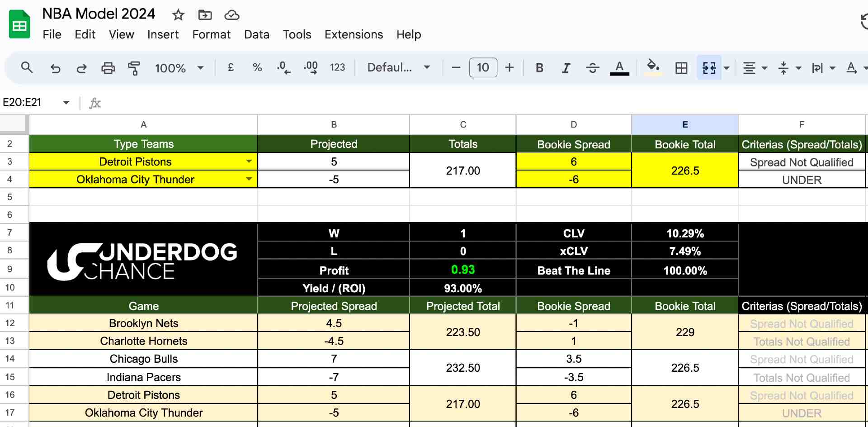Open the Format menu
This screenshot has width=868, height=427.
(211, 34)
